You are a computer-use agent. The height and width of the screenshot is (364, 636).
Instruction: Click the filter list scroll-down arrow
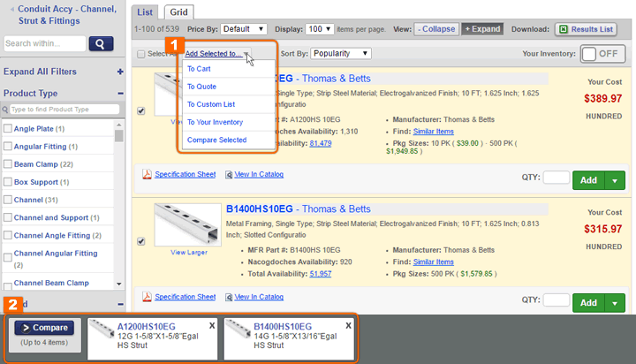(x=119, y=284)
